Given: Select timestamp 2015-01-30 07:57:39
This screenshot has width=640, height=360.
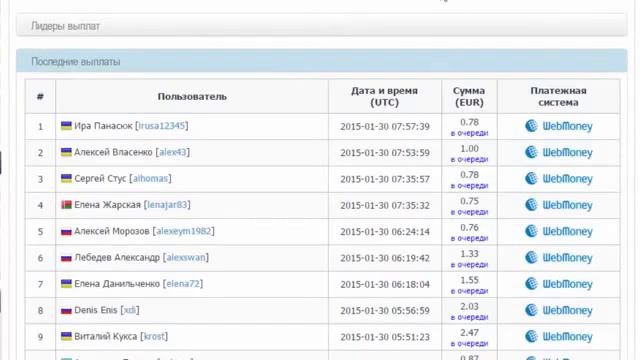Looking at the screenshot, I should click(385, 127).
